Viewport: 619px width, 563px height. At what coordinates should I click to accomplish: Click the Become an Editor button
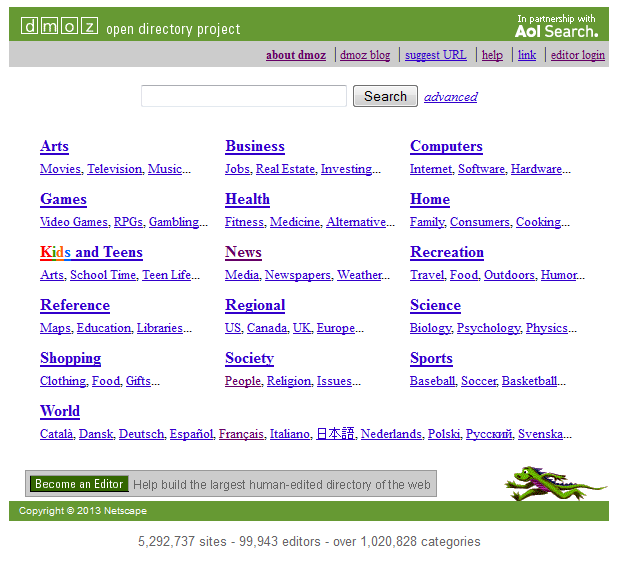(x=79, y=484)
